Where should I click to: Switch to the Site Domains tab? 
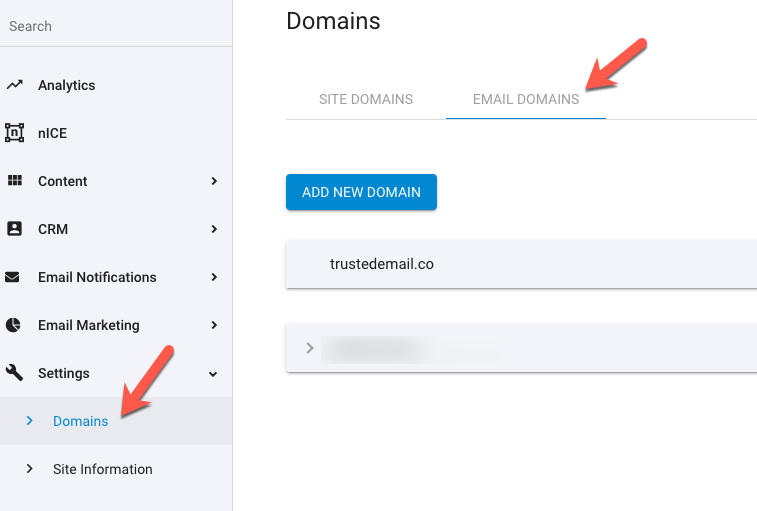click(x=366, y=99)
